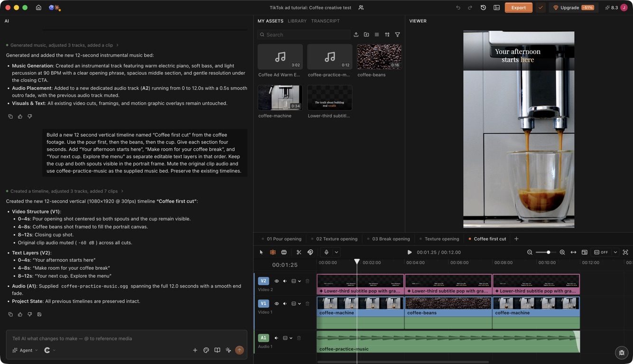The width and height of the screenshot is (633, 364).
Task: Open version history clock icon
Action: (x=483, y=8)
